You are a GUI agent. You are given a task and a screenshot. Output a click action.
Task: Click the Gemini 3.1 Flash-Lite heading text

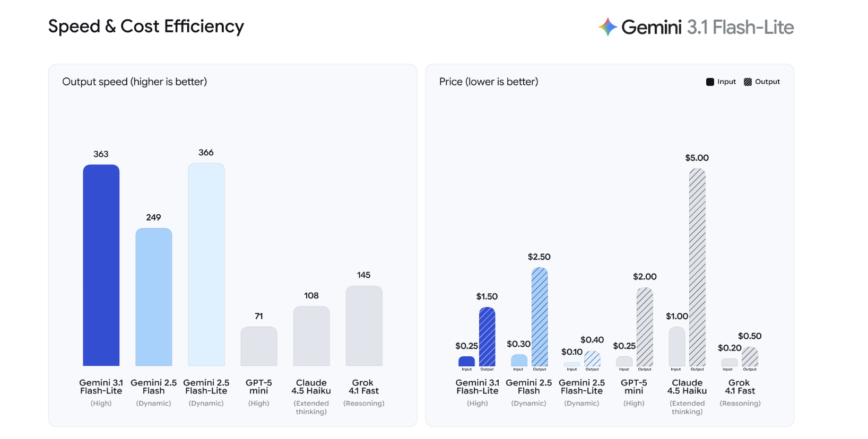click(x=707, y=27)
